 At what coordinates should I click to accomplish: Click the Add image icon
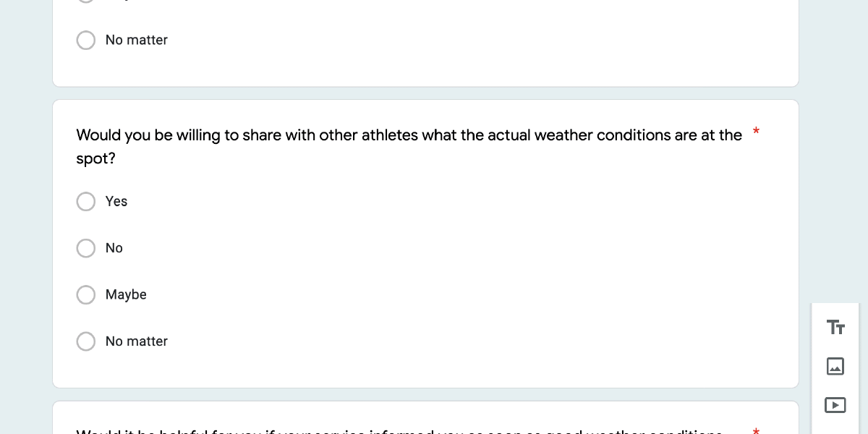tap(835, 367)
